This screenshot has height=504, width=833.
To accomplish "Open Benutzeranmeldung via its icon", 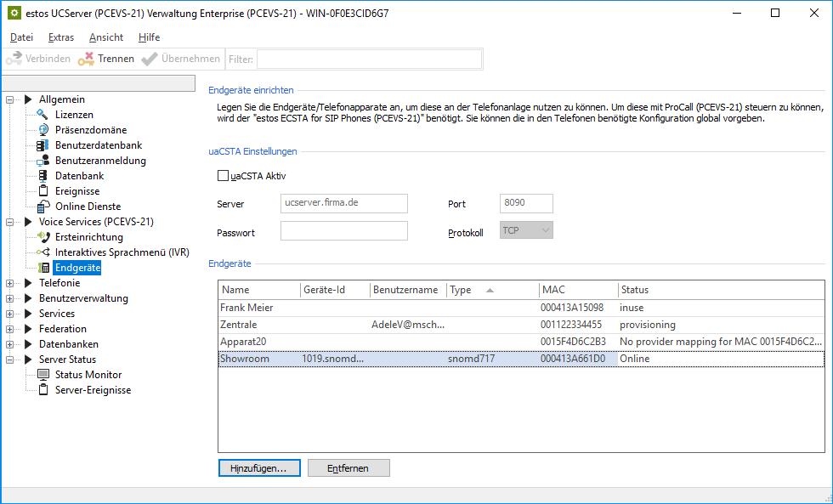I will coord(42,161).
